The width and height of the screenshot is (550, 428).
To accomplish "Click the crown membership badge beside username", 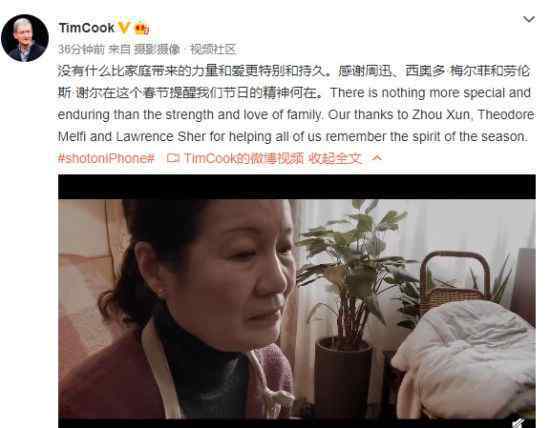I will tap(141, 28).
